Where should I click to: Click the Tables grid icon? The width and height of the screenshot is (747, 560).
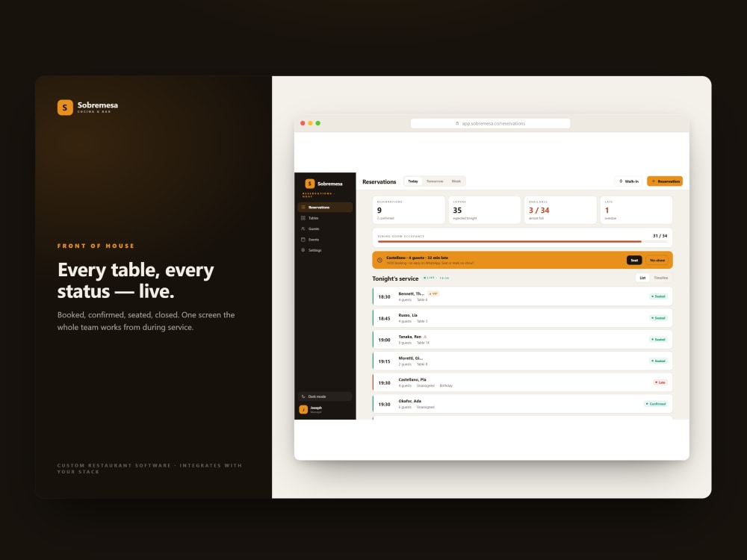point(303,218)
